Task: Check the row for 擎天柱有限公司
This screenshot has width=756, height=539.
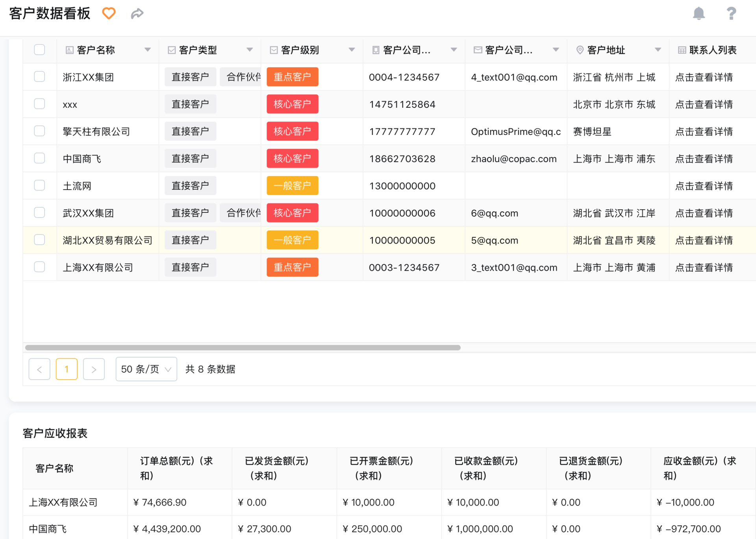Action: 39,131
